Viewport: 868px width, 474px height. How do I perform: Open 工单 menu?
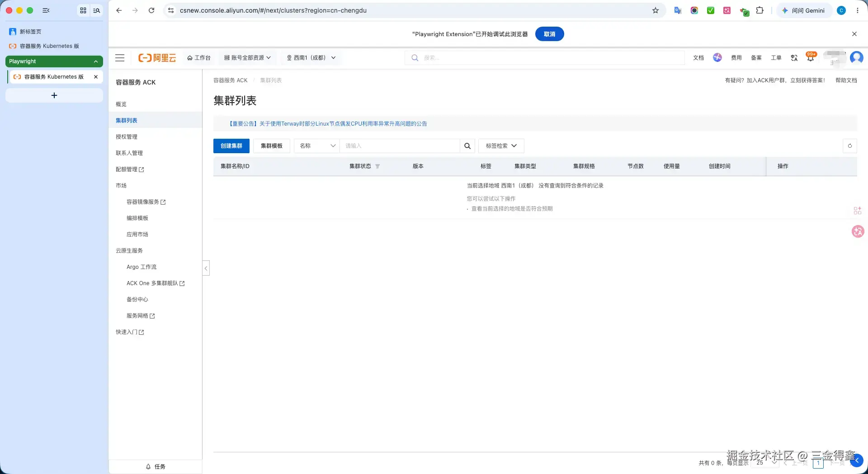776,58
